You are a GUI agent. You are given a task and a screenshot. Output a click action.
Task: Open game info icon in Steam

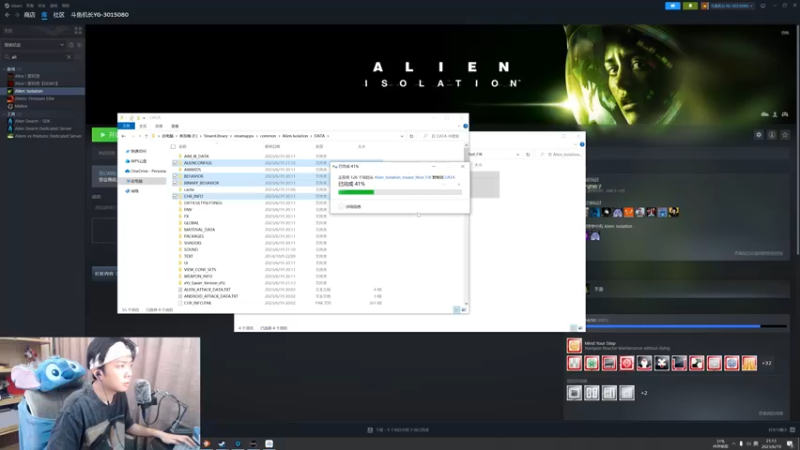click(772, 135)
